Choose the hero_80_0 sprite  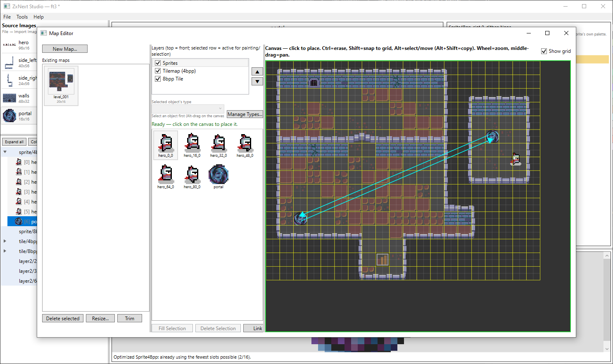click(x=192, y=176)
